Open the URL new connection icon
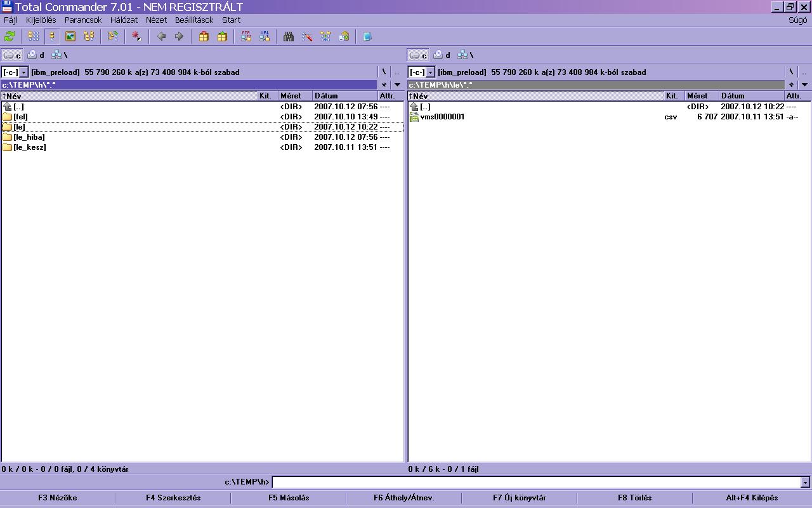Image resolution: width=812 pixels, height=508 pixels. [265, 36]
